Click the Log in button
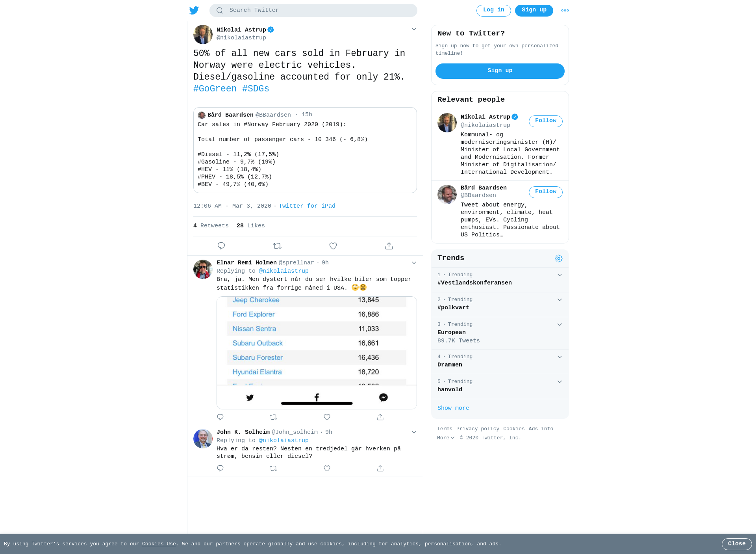 coord(494,11)
